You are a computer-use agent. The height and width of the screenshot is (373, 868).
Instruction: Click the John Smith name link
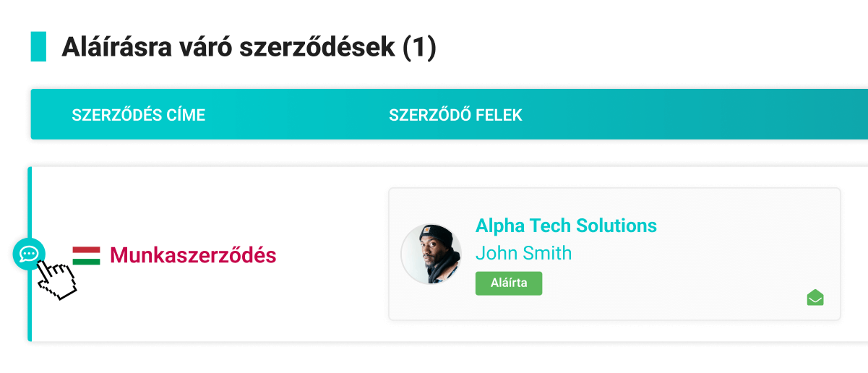pyautogui.click(x=523, y=253)
